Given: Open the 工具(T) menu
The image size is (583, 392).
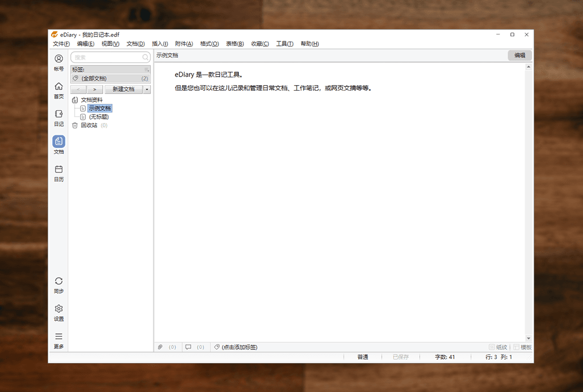Looking at the screenshot, I should click(285, 44).
